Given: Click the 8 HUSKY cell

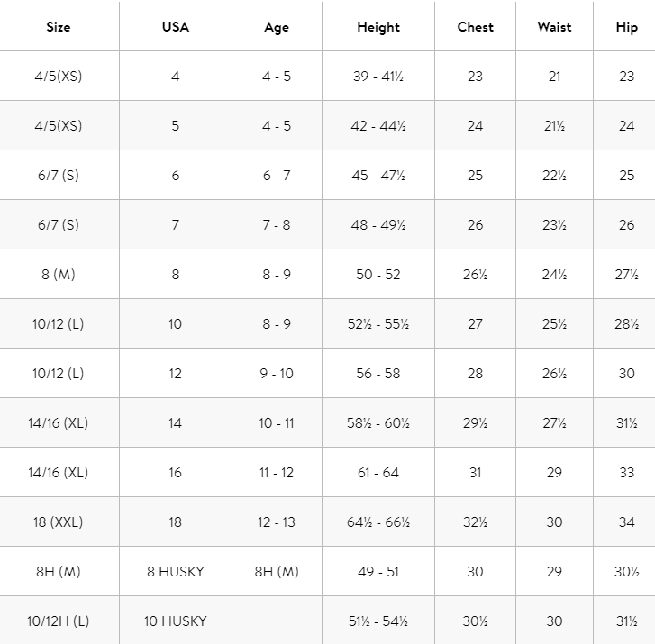Looking at the screenshot, I should (176, 571).
